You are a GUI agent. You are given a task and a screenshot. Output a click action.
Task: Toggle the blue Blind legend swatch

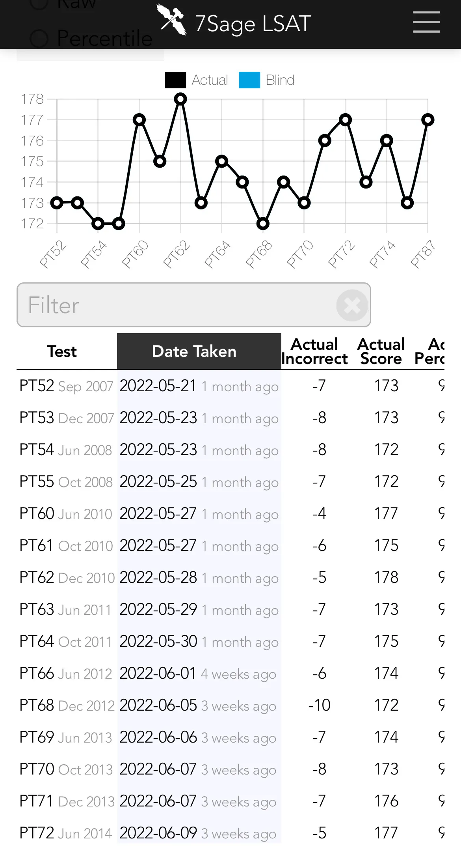(249, 80)
